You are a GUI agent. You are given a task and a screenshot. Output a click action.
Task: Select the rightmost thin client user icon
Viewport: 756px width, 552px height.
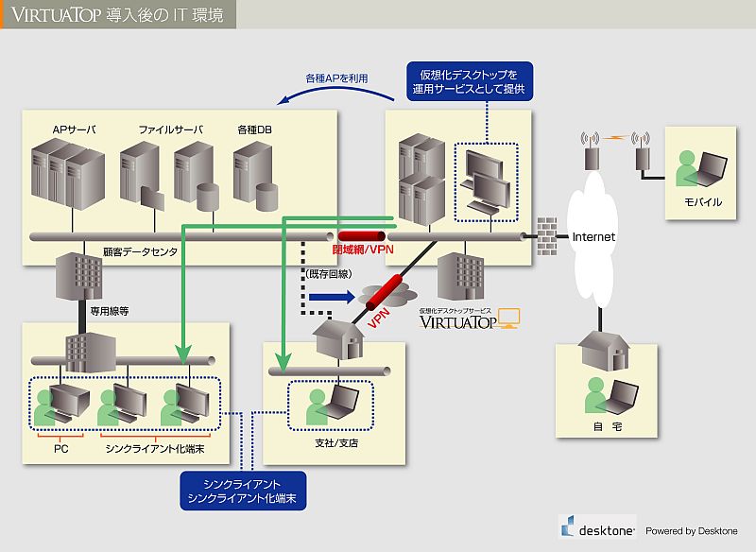tap(185, 405)
